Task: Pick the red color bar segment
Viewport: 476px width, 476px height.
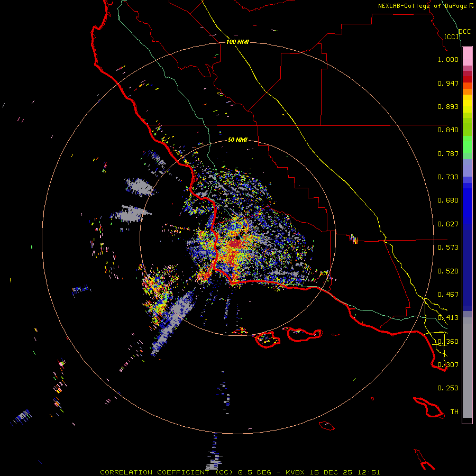Action: tap(467, 79)
